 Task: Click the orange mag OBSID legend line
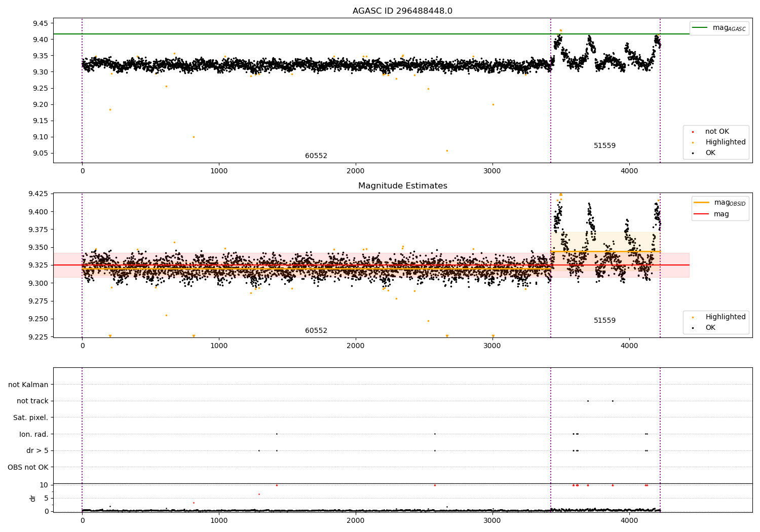pyautogui.click(x=701, y=202)
